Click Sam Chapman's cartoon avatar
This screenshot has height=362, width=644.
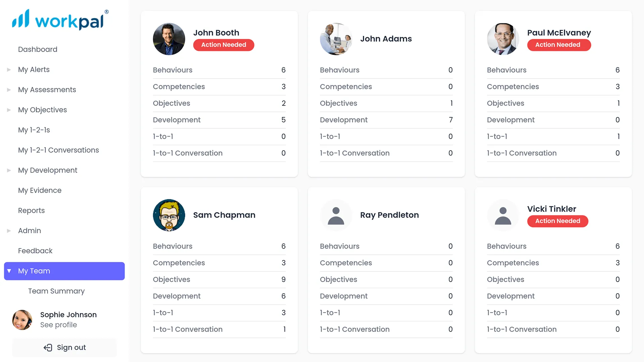coord(169,215)
